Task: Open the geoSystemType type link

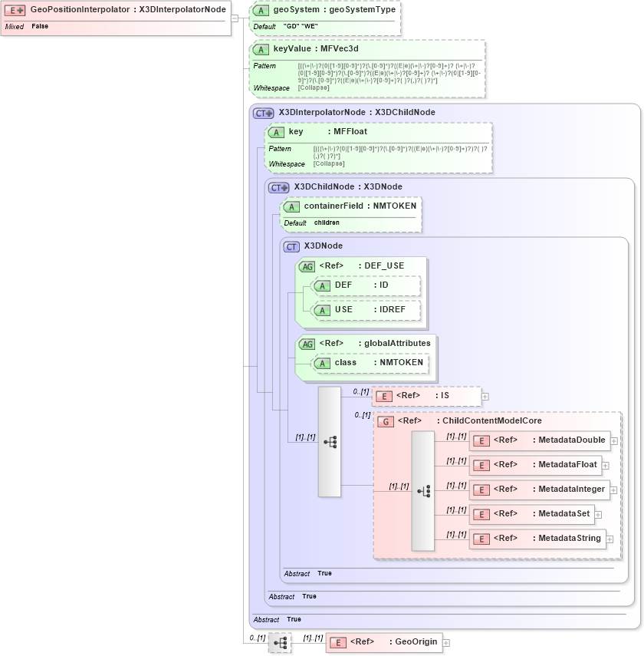Action: (362, 10)
